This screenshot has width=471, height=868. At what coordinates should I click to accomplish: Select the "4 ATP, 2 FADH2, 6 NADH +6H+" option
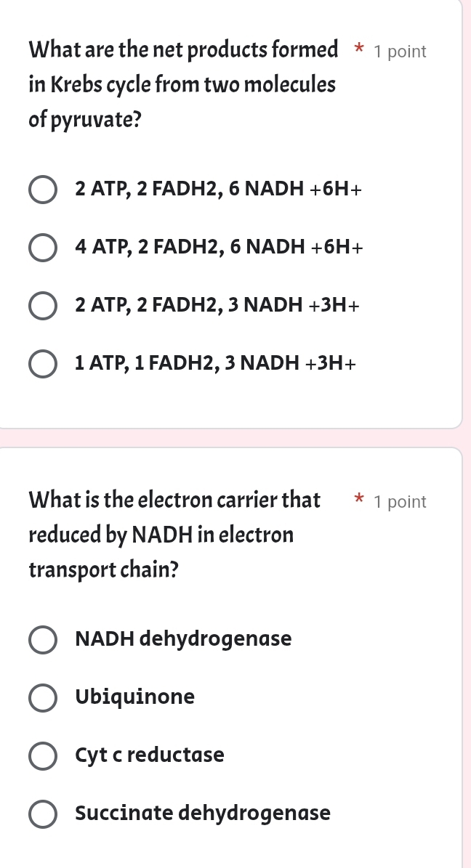click(x=43, y=247)
